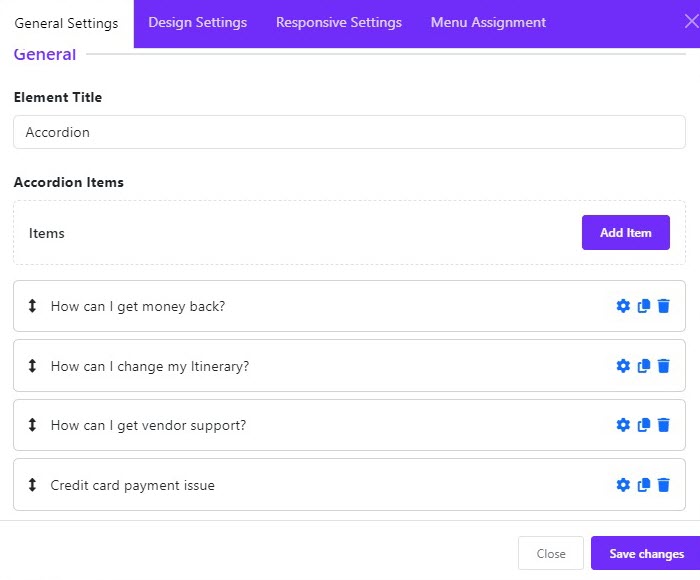700x580 pixels.
Task: Select 'How can I get vendor support?' text
Action: [x=148, y=425]
